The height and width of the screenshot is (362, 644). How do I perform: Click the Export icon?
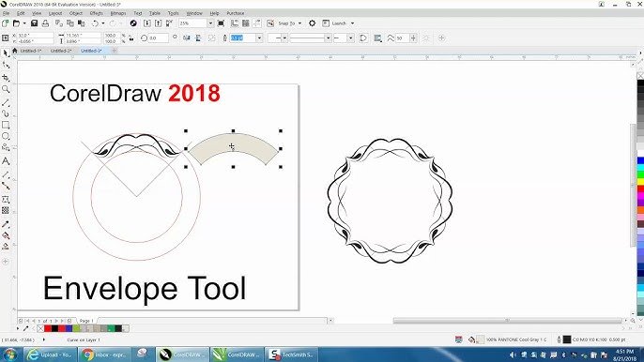click(158, 23)
